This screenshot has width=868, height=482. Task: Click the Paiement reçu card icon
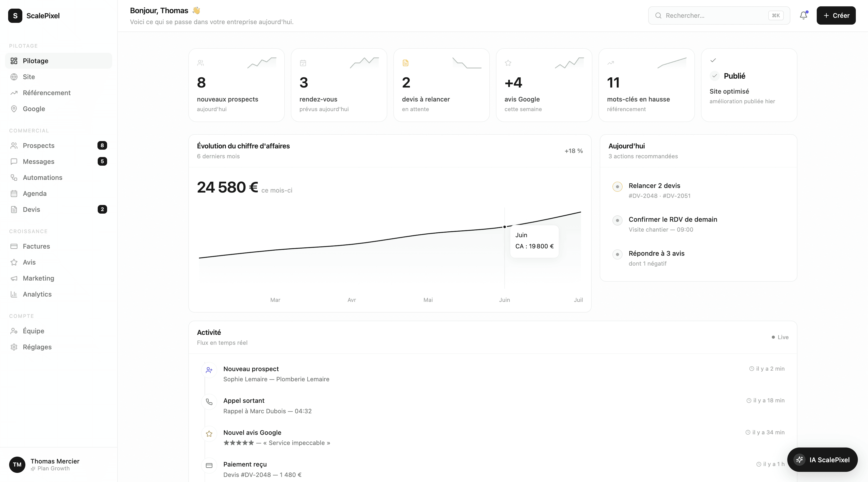[209, 466]
